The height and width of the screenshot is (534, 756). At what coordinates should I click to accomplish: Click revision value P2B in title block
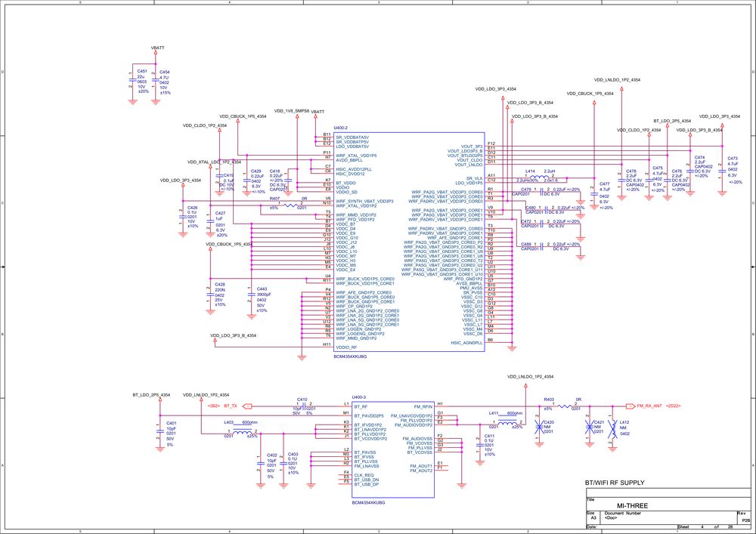[746, 520]
